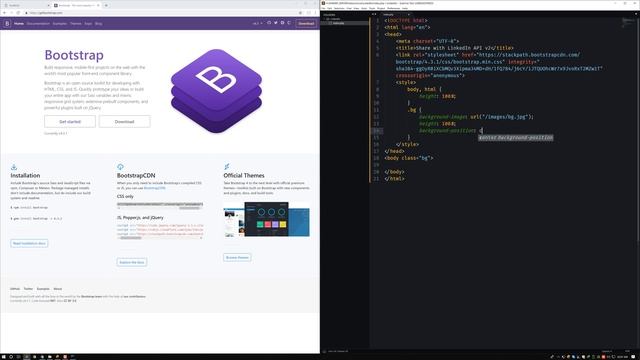The image size is (640, 360).
Task: Click the Browse themes button
Action: click(237, 258)
